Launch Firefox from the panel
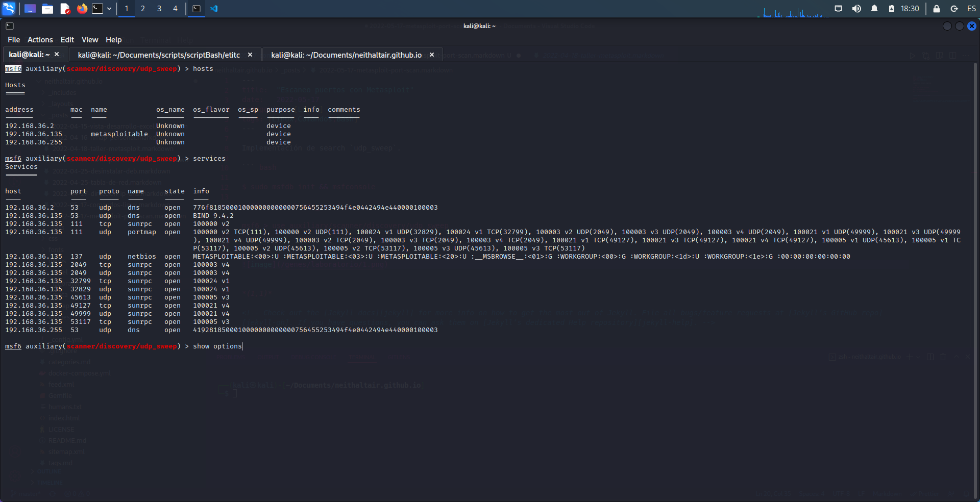Image resolution: width=980 pixels, height=502 pixels. [82, 9]
